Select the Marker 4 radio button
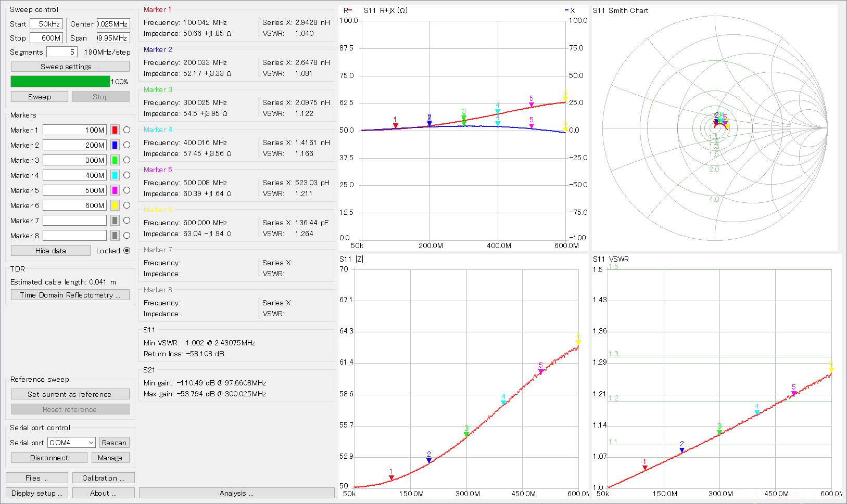The width and height of the screenshot is (847, 504). click(127, 175)
